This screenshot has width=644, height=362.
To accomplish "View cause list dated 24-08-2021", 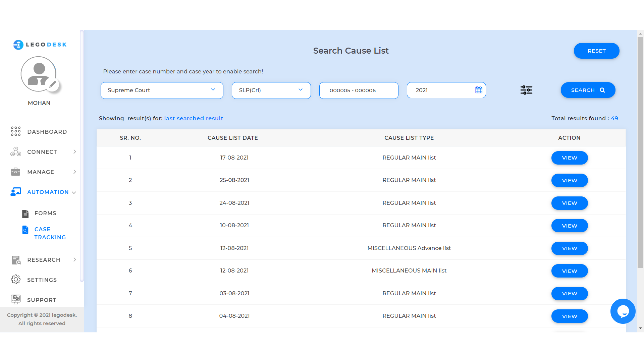I will tap(570, 203).
